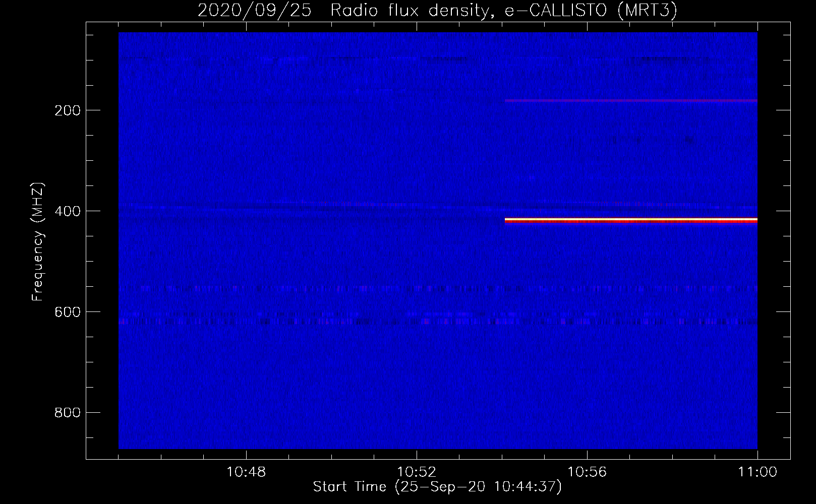Screen dimensions: 816x504
Task: Click the bright red-white emission band near 420 MHz
Action: (x=631, y=220)
